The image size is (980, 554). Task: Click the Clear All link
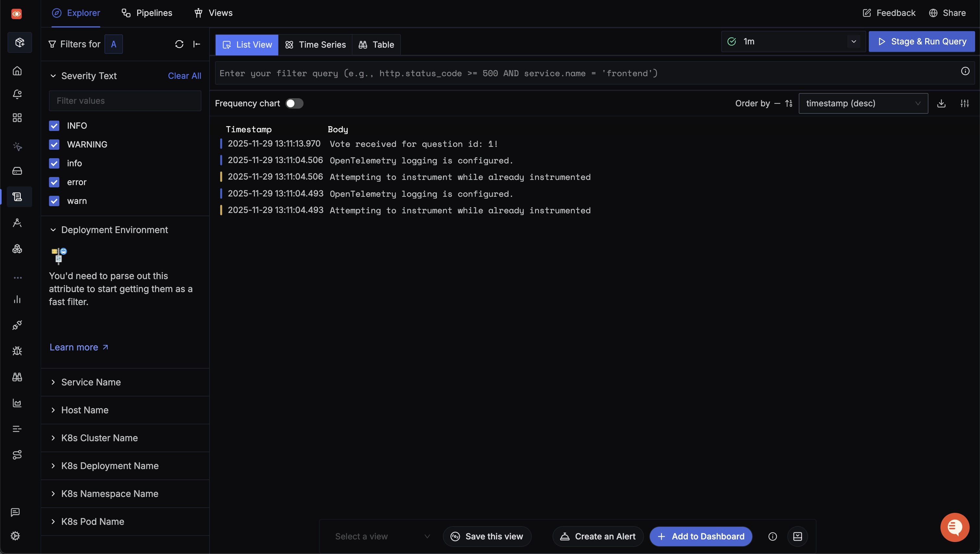tap(184, 76)
